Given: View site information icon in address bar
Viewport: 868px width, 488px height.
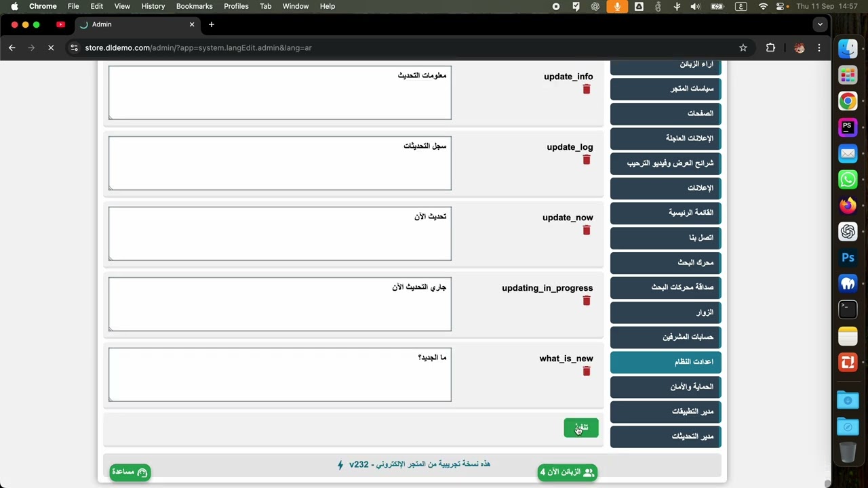Looking at the screenshot, I should coord(75,47).
